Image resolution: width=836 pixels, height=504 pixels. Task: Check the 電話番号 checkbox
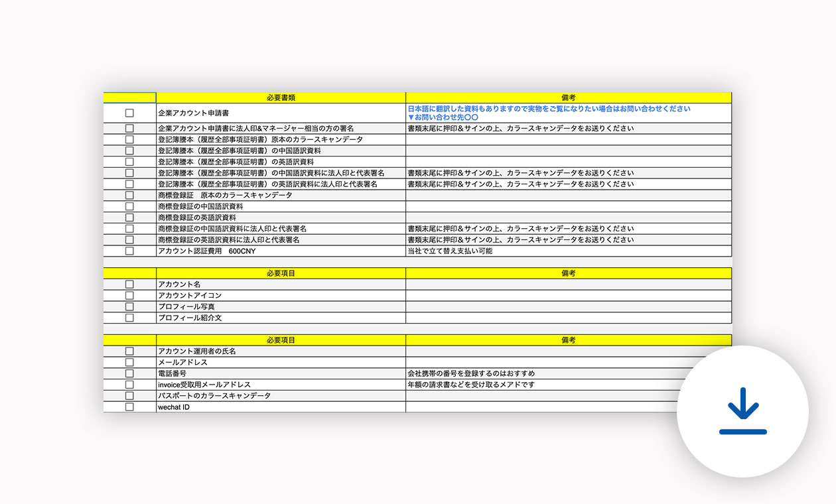pos(129,373)
